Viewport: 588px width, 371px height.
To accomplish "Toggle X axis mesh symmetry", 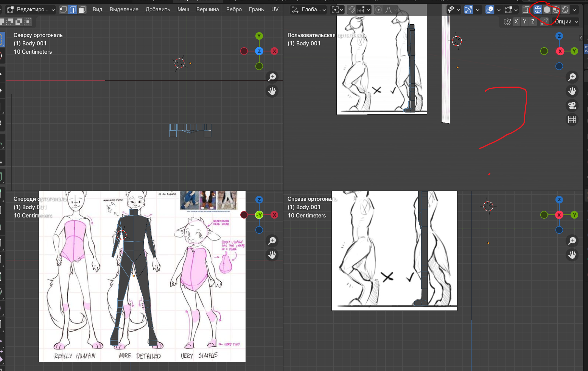I will (x=516, y=22).
